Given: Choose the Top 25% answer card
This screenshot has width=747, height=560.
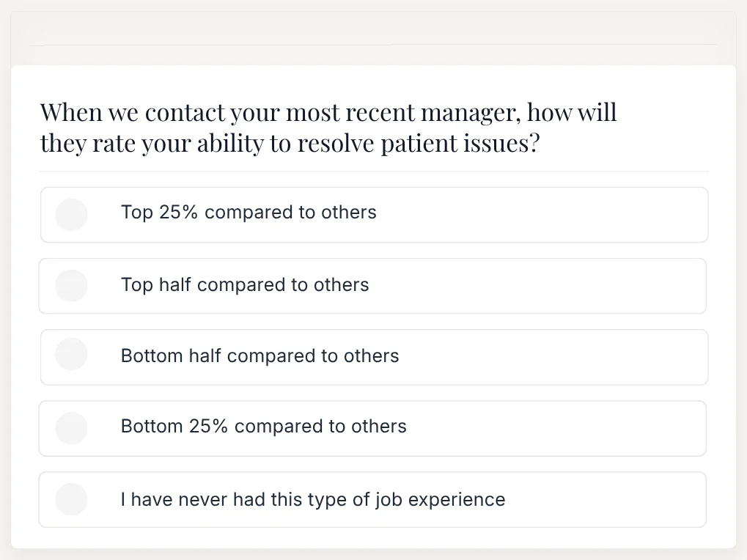Looking at the screenshot, I should pyautogui.click(x=375, y=215).
